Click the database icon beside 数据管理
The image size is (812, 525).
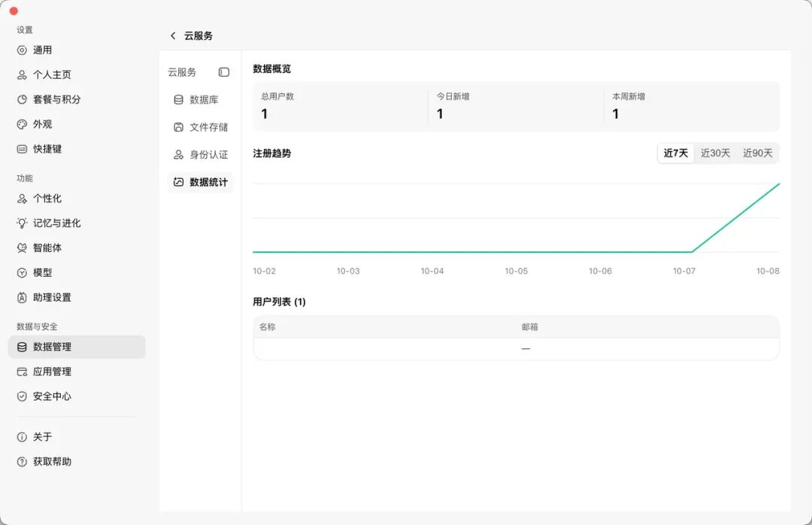pyautogui.click(x=22, y=347)
